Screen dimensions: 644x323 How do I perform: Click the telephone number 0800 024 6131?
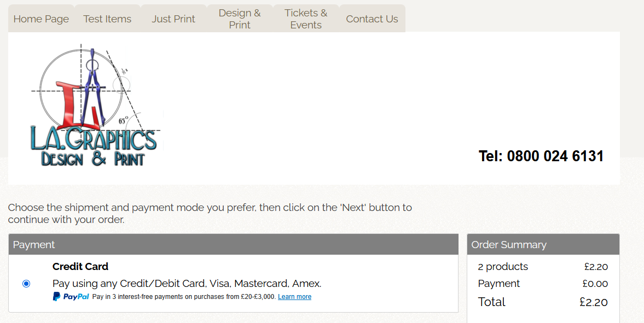pos(541,156)
